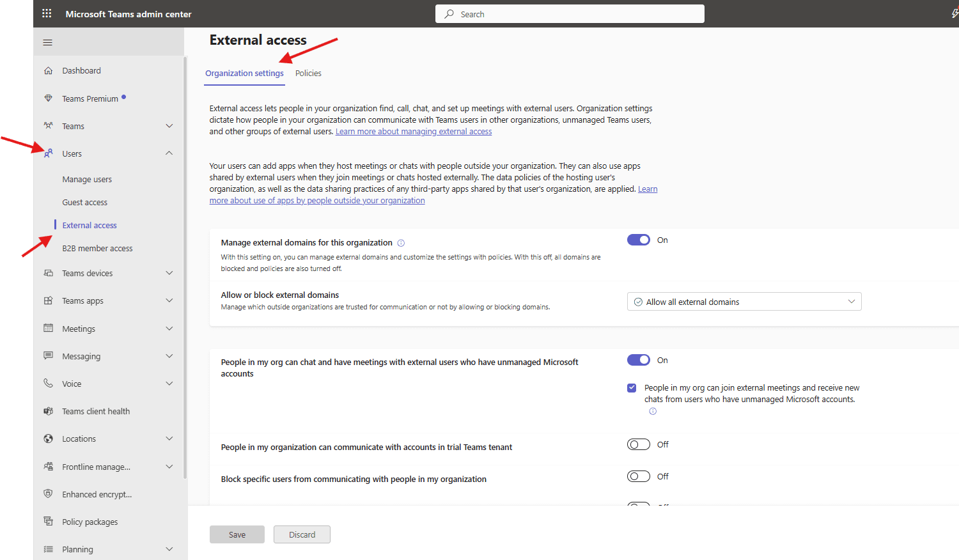This screenshot has height=560, width=959.
Task: Open the app launcher waffle icon
Action: (x=46, y=13)
